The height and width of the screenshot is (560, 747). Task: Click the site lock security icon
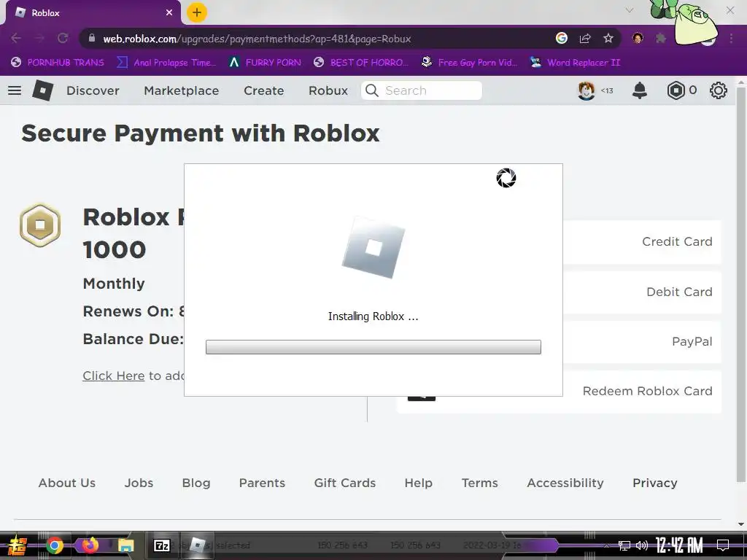(92, 38)
